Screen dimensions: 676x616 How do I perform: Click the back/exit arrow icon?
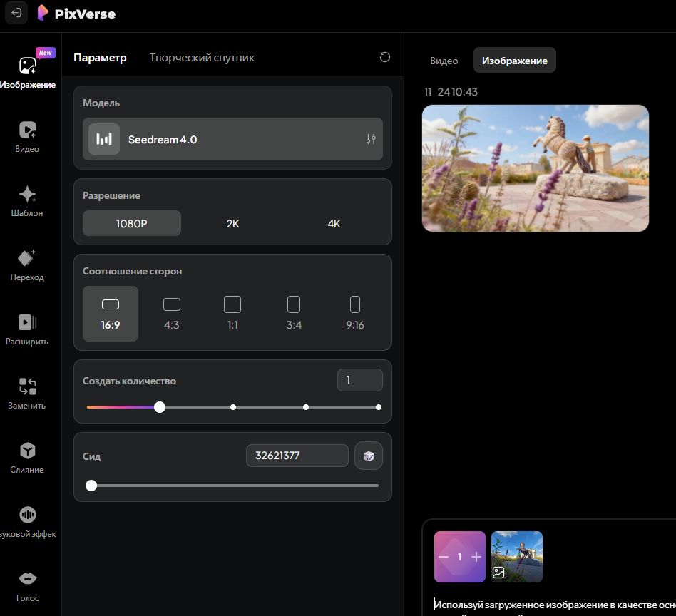[16, 13]
